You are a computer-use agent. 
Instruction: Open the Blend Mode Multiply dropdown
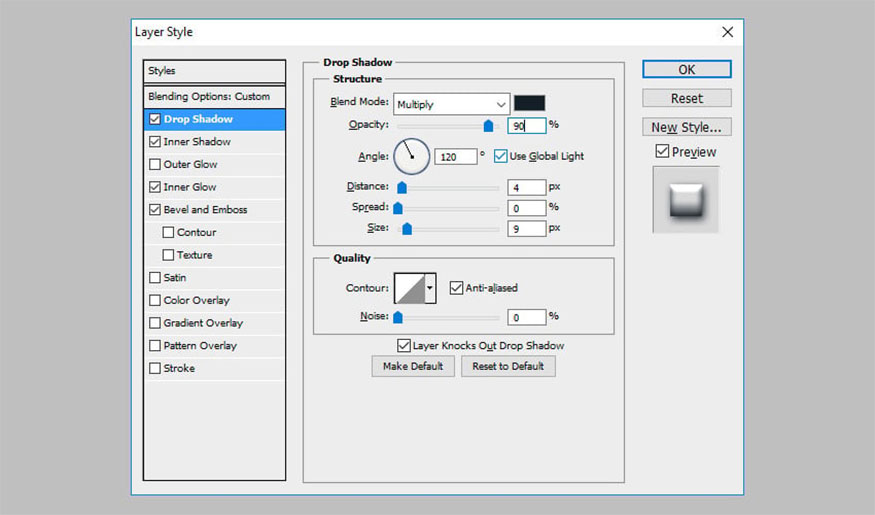tap(451, 104)
